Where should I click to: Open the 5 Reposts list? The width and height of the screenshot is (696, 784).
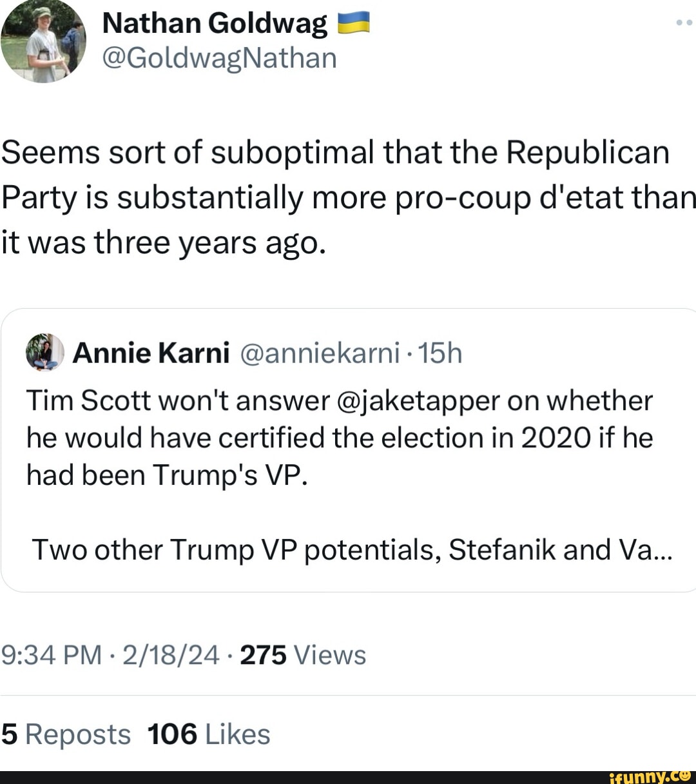66,734
